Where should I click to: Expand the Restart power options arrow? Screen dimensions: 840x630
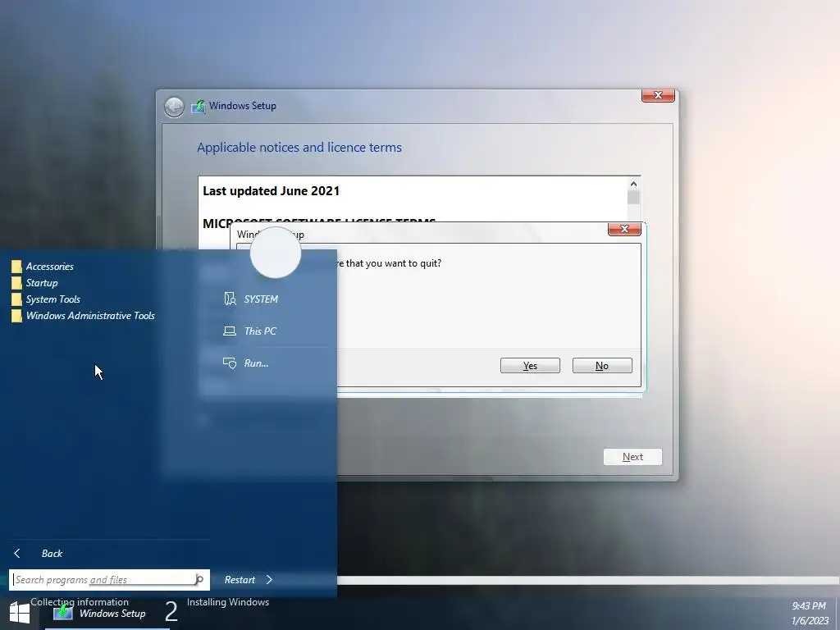click(x=269, y=580)
